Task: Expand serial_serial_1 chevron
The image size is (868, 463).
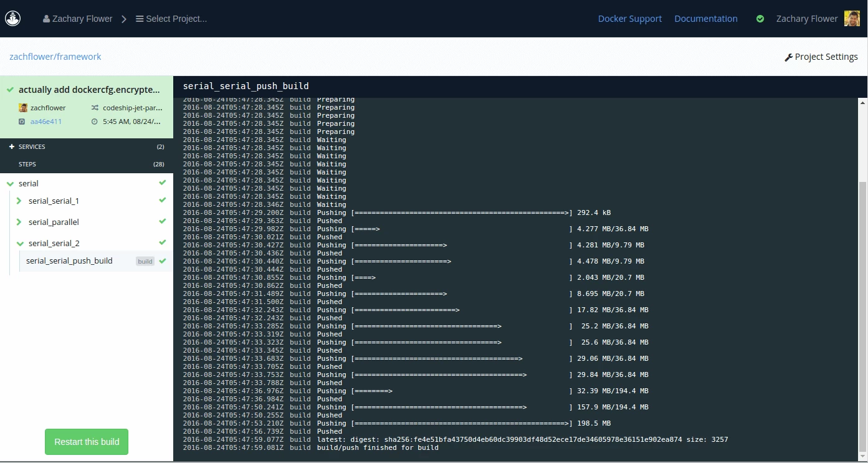Action: [19, 201]
